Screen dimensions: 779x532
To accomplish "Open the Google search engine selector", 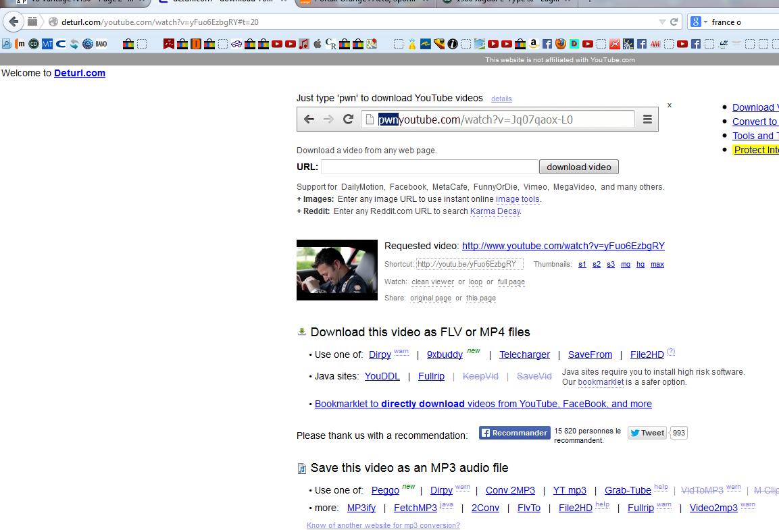I will click(x=699, y=22).
